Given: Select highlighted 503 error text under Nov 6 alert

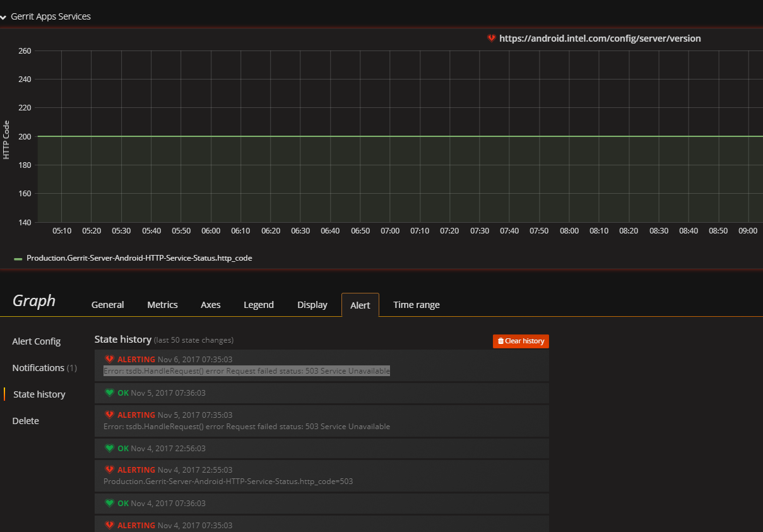Looking at the screenshot, I should tap(247, 371).
